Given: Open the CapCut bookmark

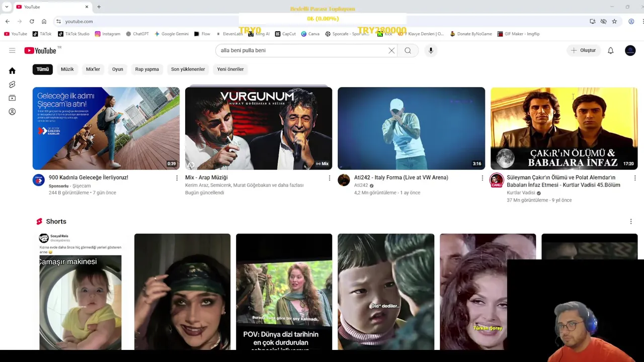Looking at the screenshot, I should [x=285, y=34].
